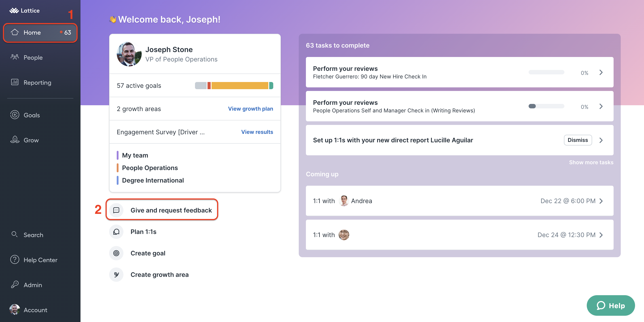This screenshot has width=644, height=322.
Task: Click the avatar in Dec 24 1:1
Action: 344,235
